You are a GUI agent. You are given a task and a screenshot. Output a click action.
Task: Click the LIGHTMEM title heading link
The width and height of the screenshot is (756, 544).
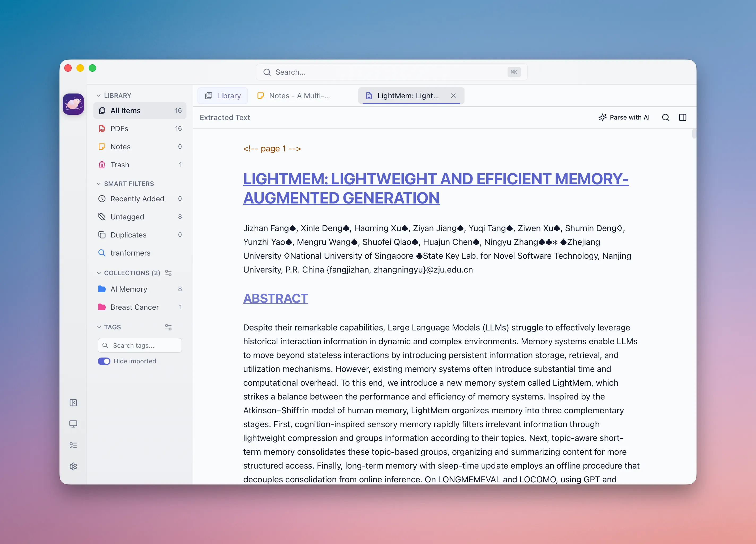tap(436, 188)
